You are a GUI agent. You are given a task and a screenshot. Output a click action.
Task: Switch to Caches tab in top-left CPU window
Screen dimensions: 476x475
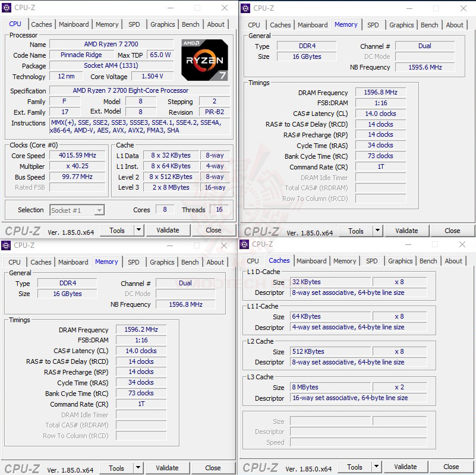click(42, 24)
